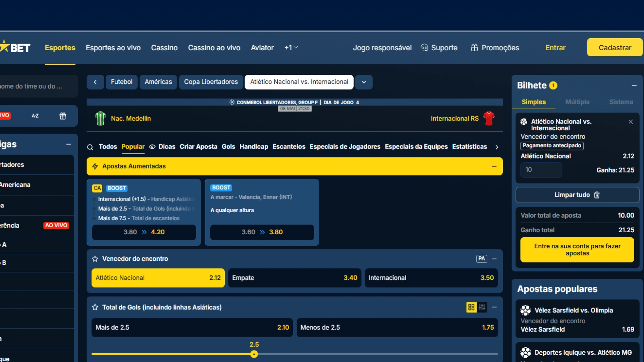Click the Promoções gift icon

[x=474, y=48]
